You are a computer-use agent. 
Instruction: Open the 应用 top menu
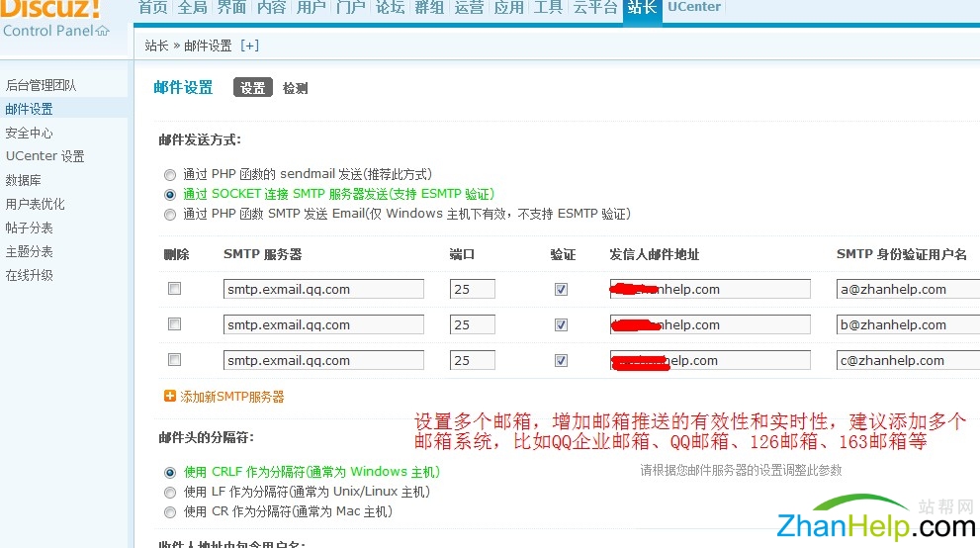pyautogui.click(x=508, y=7)
